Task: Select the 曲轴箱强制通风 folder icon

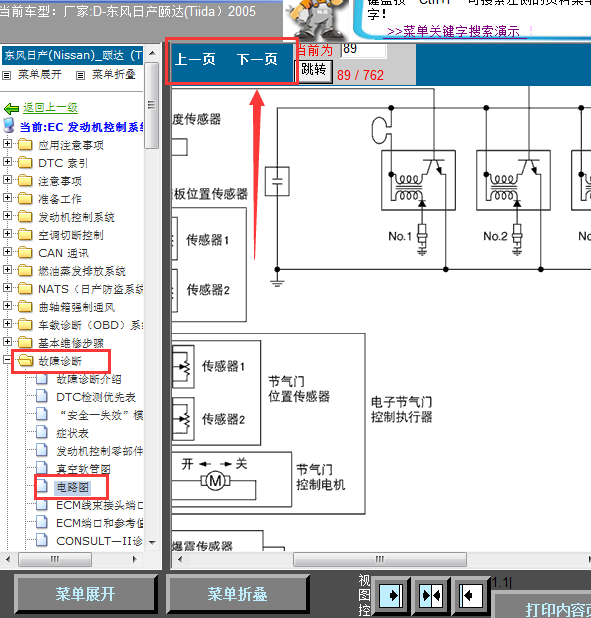Action: click(x=25, y=307)
